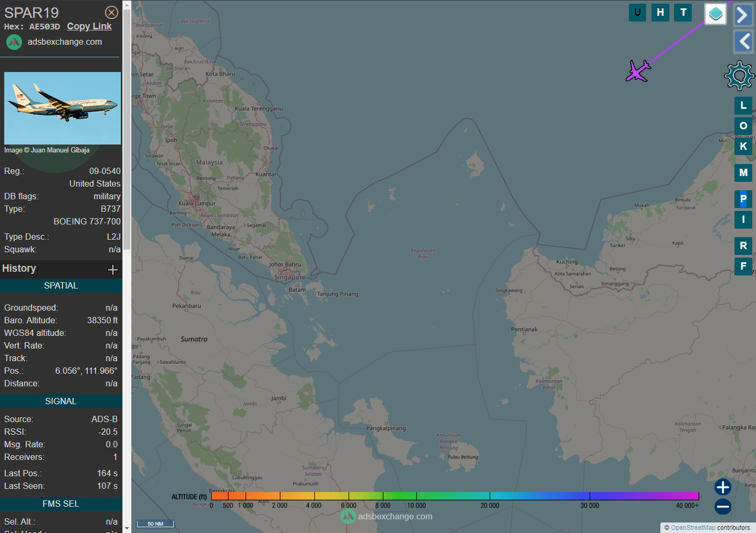Click the T toggle button on map
The image size is (756, 533).
[683, 12]
